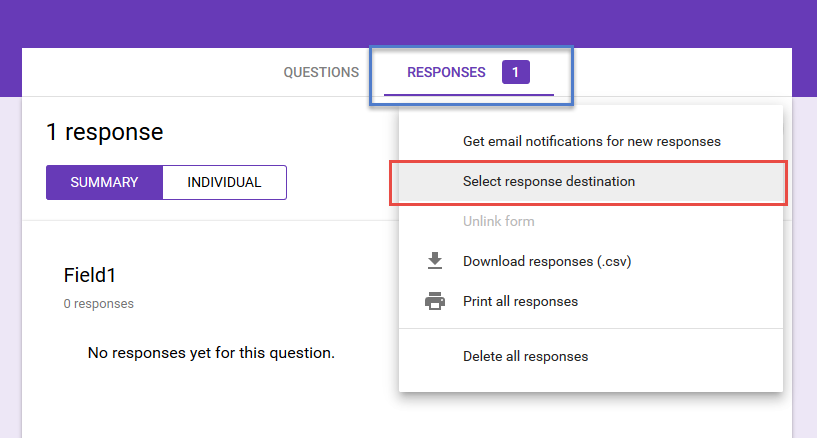The image size is (817, 438).
Task: Click the response count badge showing 1
Action: point(515,72)
